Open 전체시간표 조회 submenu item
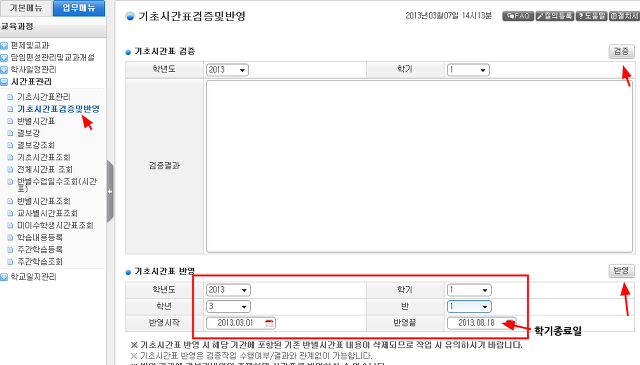Screen dimensions: 640x365 pyautogui.click(x=45, y=169)
